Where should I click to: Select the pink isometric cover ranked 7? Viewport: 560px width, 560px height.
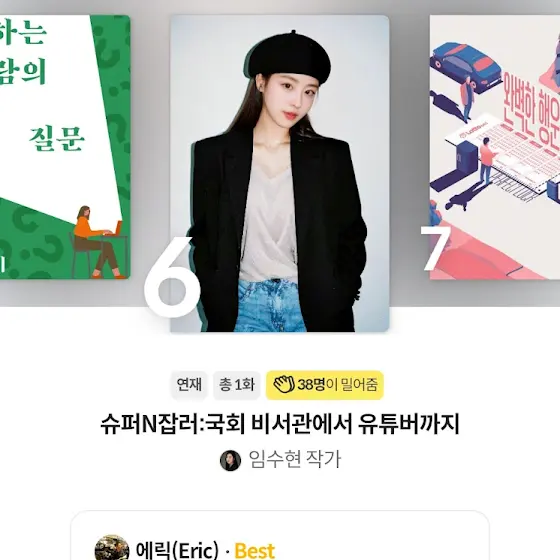pos(495,147)
